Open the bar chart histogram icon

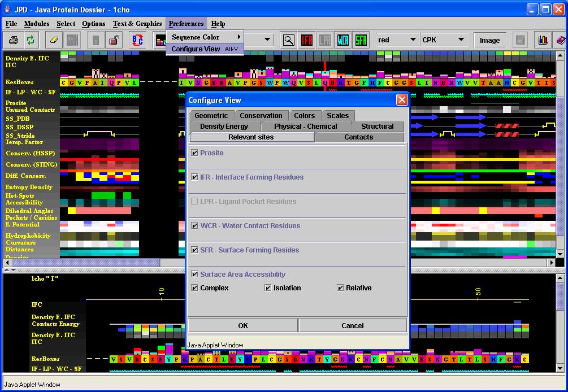pyautogui.click(x=543, y=40)
